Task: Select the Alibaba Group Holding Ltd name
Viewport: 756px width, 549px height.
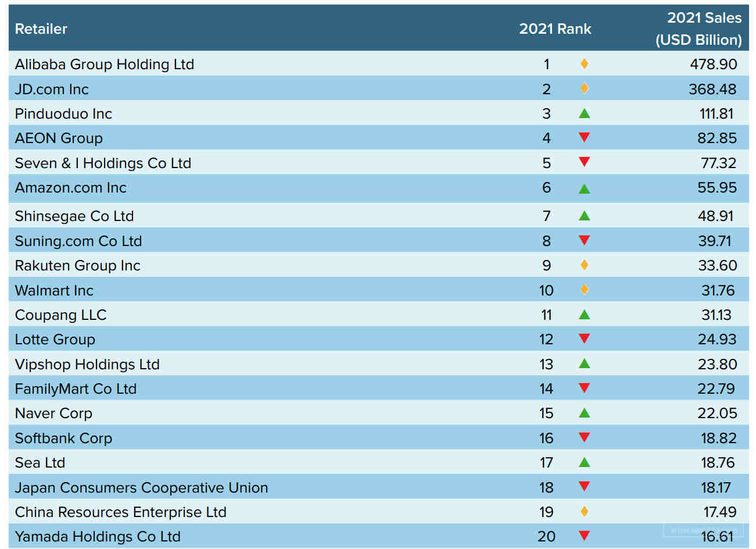Action: pyautogui.click(x=105, y=65)
